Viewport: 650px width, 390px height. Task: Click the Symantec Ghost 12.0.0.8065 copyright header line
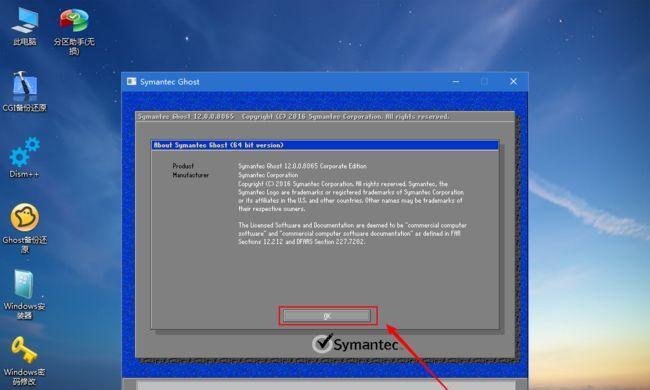293,116
